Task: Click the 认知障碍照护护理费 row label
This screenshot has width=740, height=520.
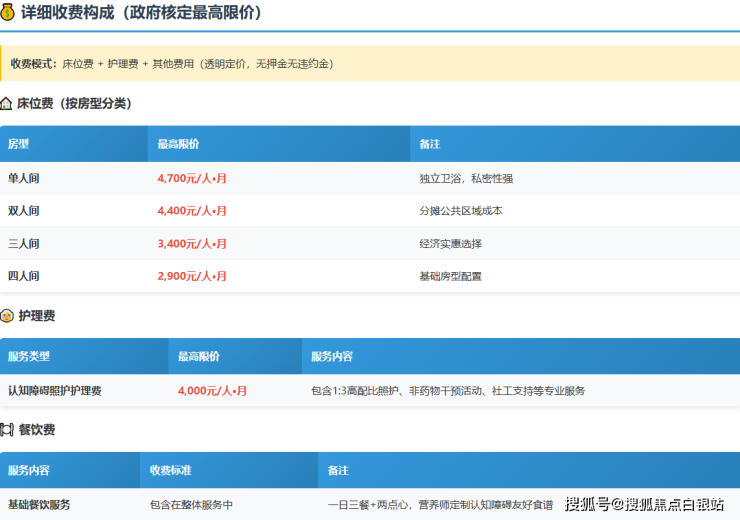Action: pyautogui.click(x=54, y=391)
